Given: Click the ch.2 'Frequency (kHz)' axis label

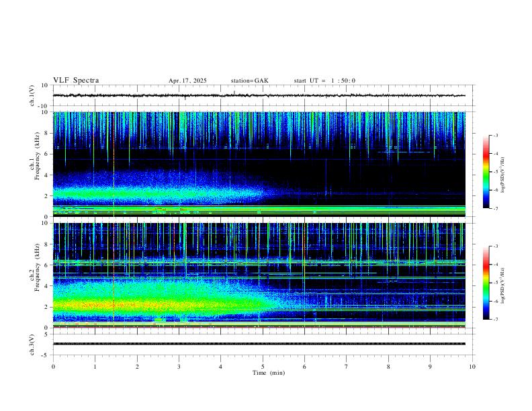Looking at the screenshot, I should tap(37, 267).
